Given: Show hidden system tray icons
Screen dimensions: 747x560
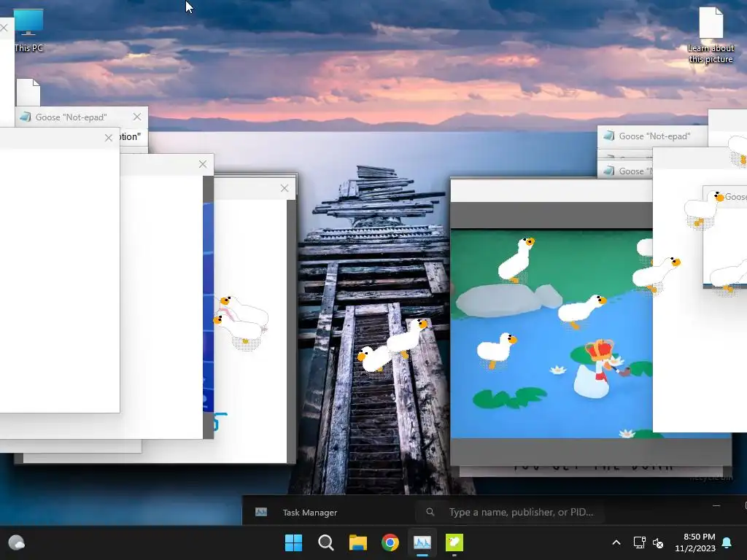Looking at the screenshot, I should pyautogui.click(x=616, y=542).
